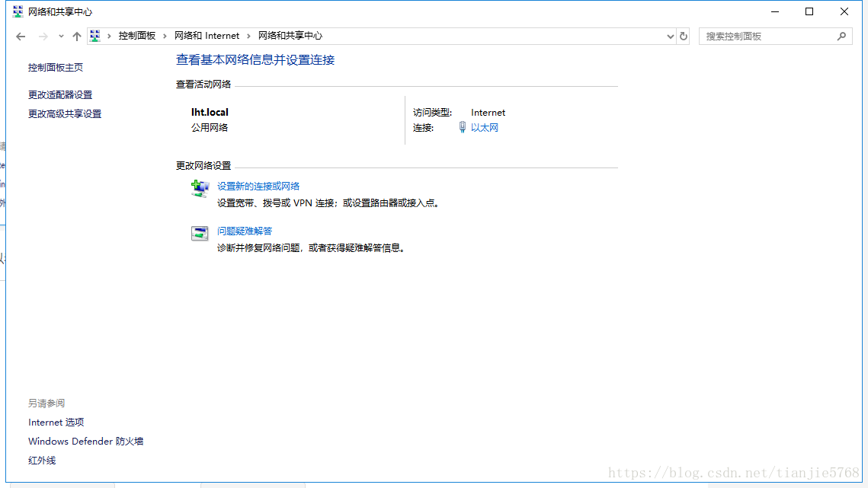Open the address bar history dropdown
The height and width of the screenshot is (488, 868).
[671, 37]
